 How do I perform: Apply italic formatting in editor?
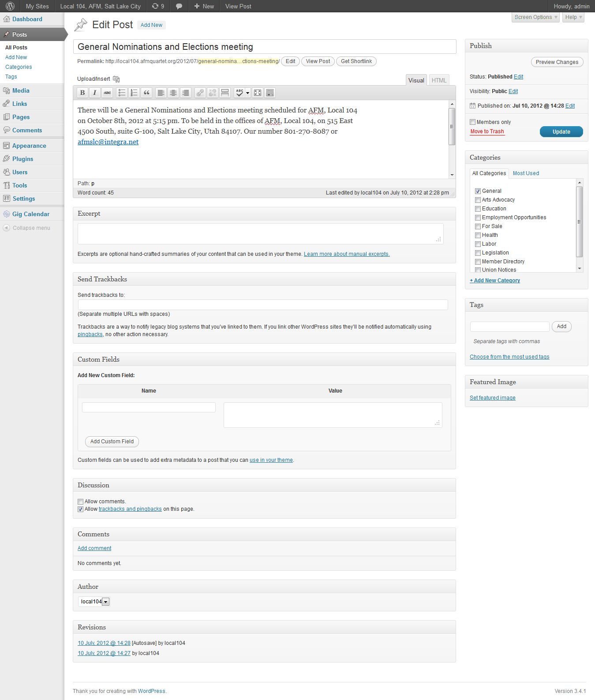[94, 93]
